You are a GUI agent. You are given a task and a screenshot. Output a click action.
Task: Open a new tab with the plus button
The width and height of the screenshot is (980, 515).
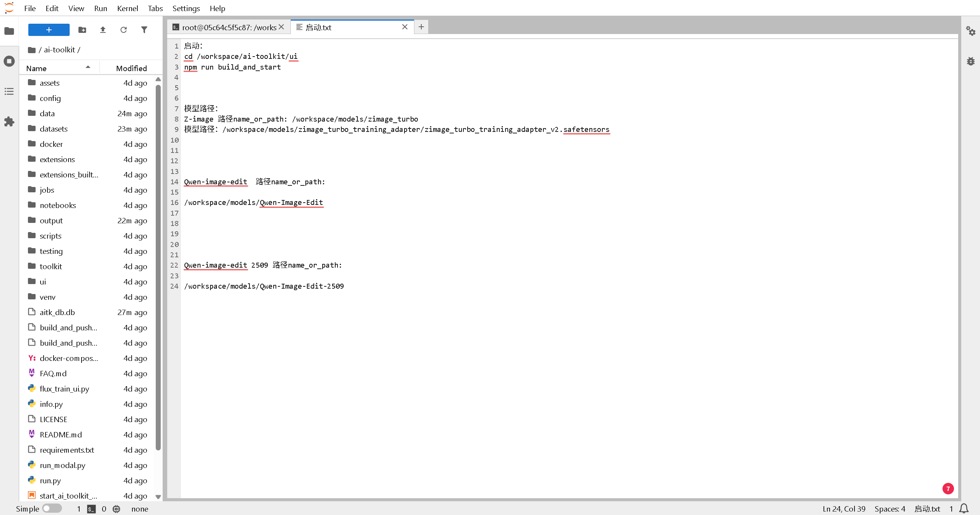point(421,27)
